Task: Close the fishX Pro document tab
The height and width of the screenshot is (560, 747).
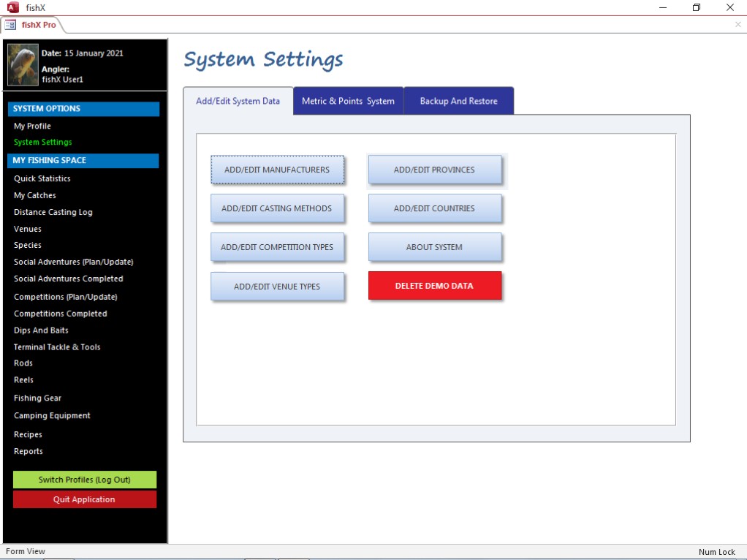Action: point(737,25)
